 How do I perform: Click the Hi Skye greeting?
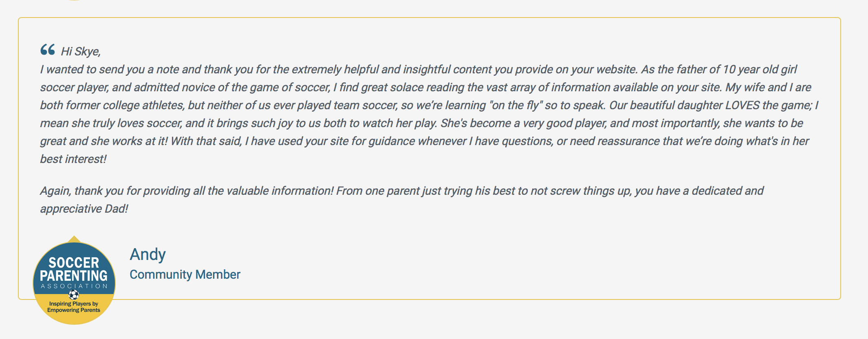pyautogui.click(x=81, y=51)
